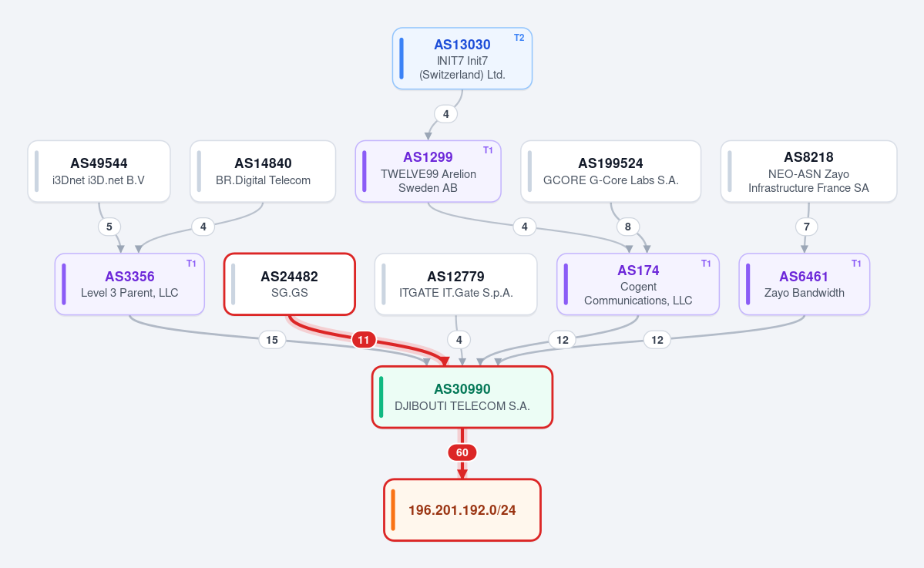Open the AS3356 Level 3 node

[129, 284]
